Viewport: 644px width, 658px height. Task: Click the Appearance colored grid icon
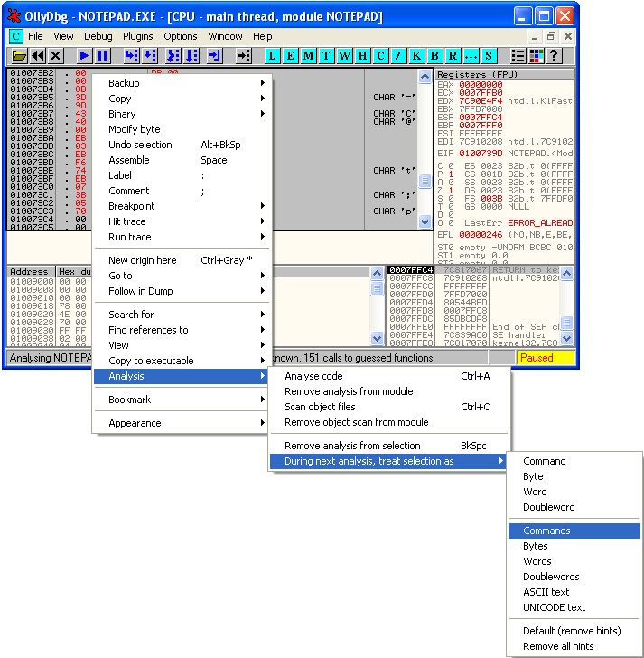(x=537, y=55)
